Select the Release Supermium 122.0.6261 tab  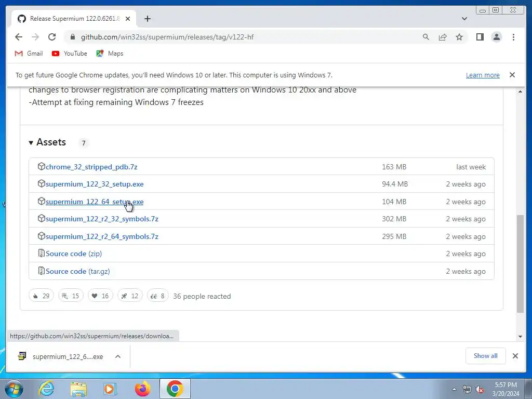(x=74, y=19)
